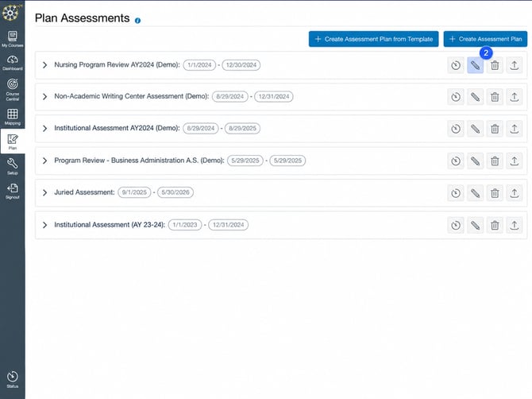
Task: Edit Institutional Assessment AY2024 (Demo)
Action: click(x=475, y=129)
